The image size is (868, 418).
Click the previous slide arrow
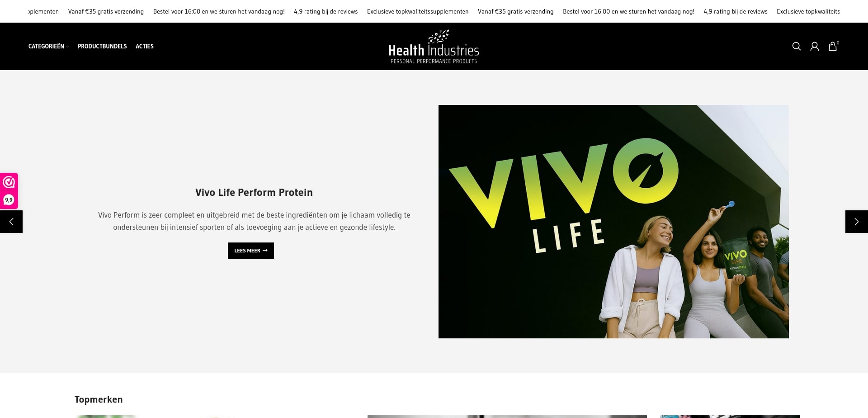click(11, 222)
